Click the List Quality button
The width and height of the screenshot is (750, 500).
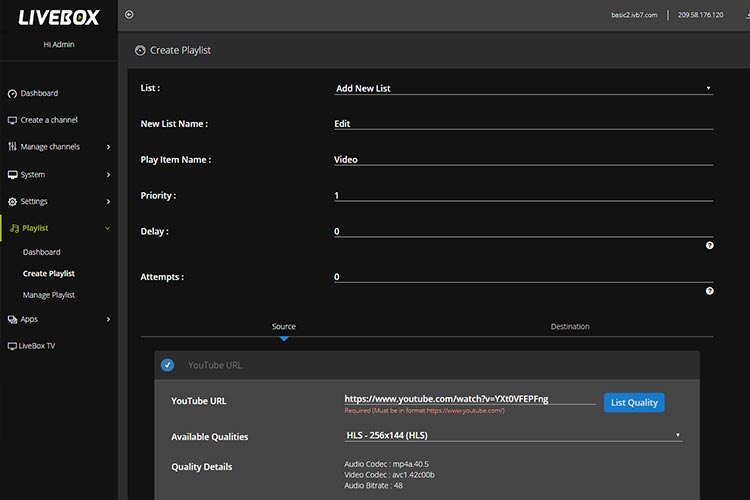click(x=634, y=402)
